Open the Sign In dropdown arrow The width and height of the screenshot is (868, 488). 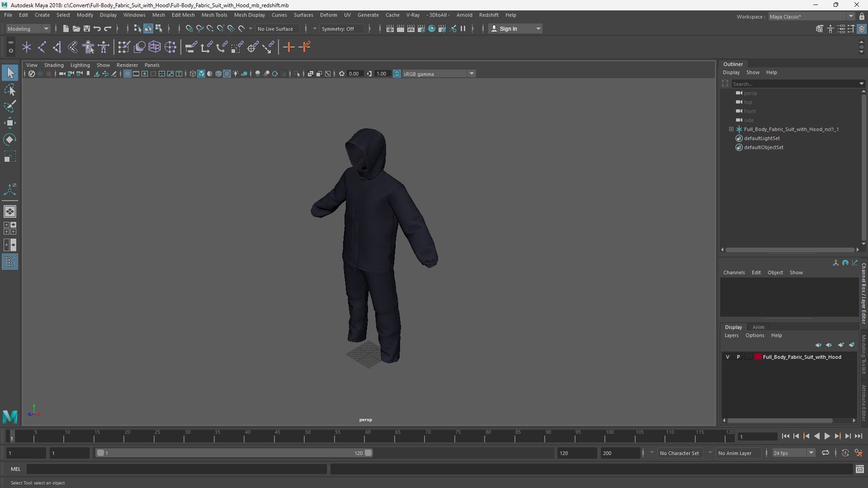[538, 28]
